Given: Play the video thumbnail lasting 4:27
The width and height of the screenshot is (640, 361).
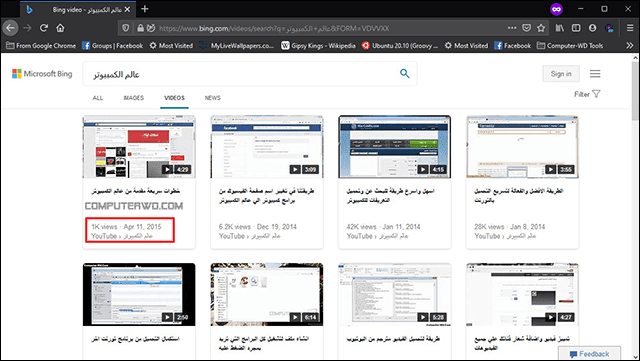Looking at the screenshot, I should point(522,294).
